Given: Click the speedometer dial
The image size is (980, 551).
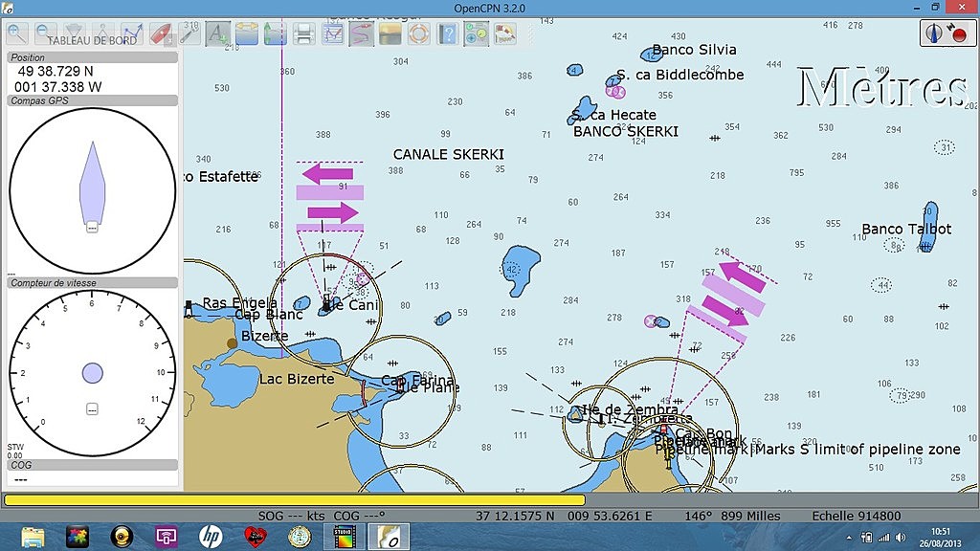Looking at the screenshot, I should (x=93, y=373).
